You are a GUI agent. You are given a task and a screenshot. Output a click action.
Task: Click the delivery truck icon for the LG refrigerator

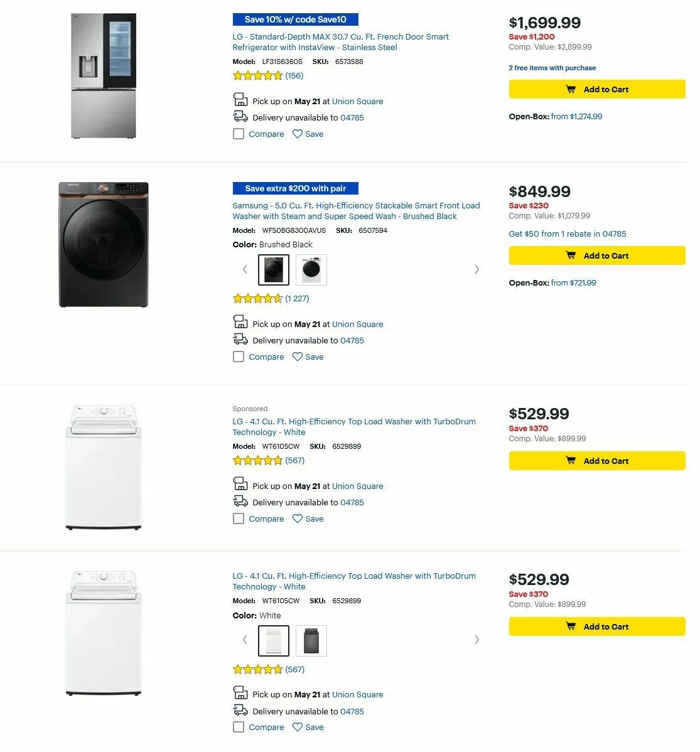click(x=240, y=115)
